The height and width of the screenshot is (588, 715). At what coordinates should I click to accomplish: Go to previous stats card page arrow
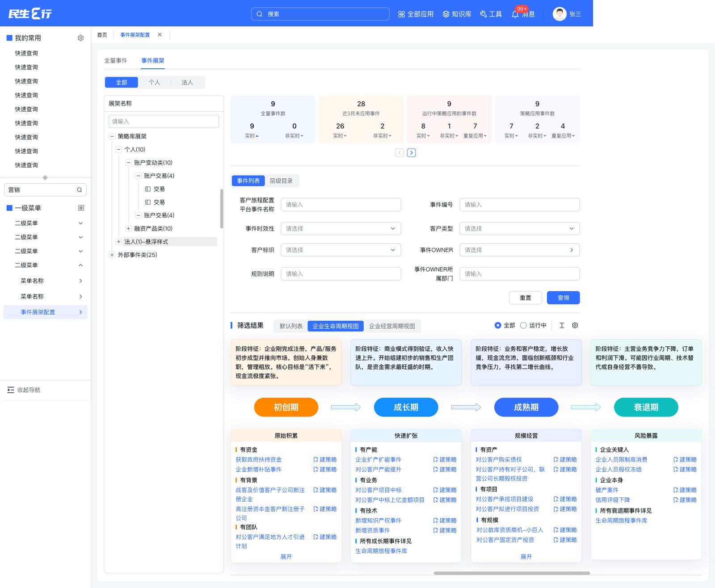(x=400, y=153)
